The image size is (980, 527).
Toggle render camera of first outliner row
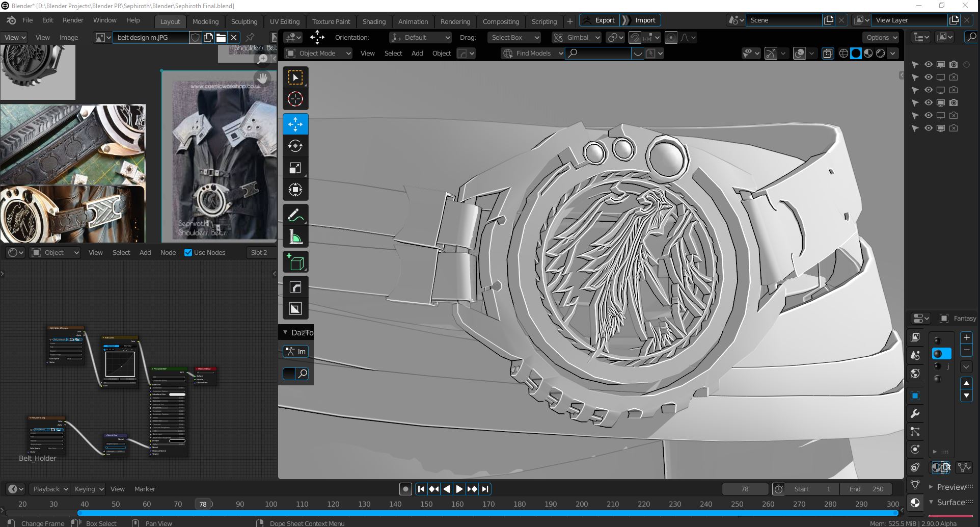[x=954, y=64]
